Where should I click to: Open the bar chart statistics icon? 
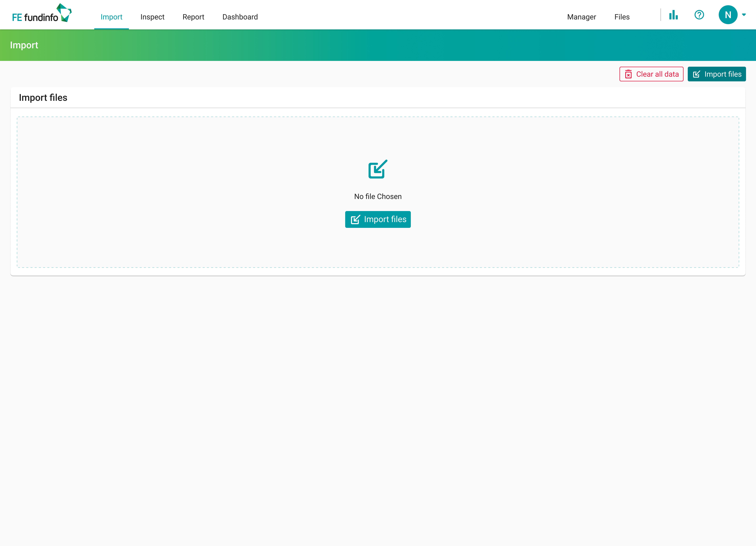click(673, 15)
